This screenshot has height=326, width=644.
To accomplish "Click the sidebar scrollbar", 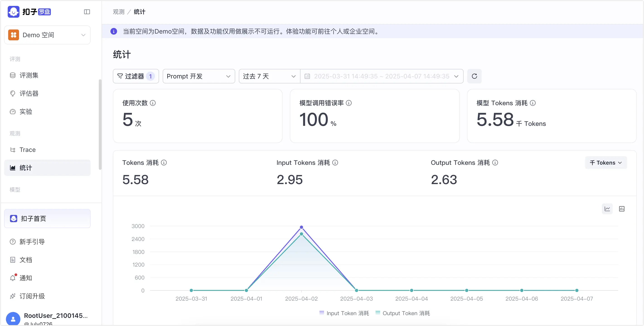I will 100,124.
